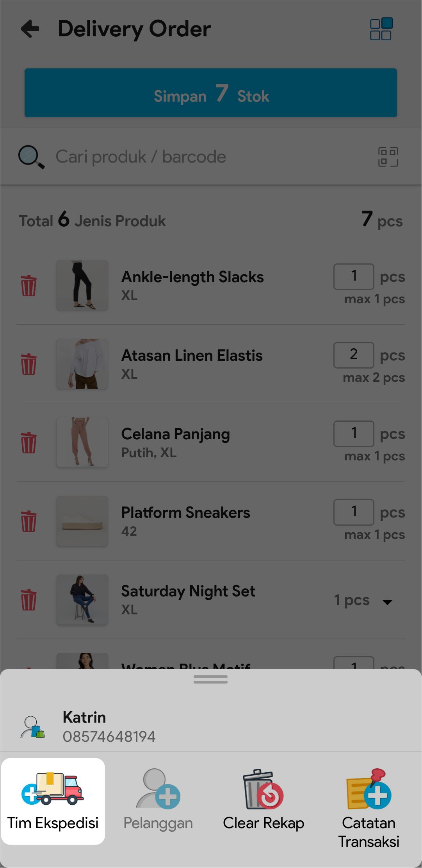Tap the bottom sheet drag handle
The width and height of the screenshot is (422, 868).
click(x=210, y=681)
